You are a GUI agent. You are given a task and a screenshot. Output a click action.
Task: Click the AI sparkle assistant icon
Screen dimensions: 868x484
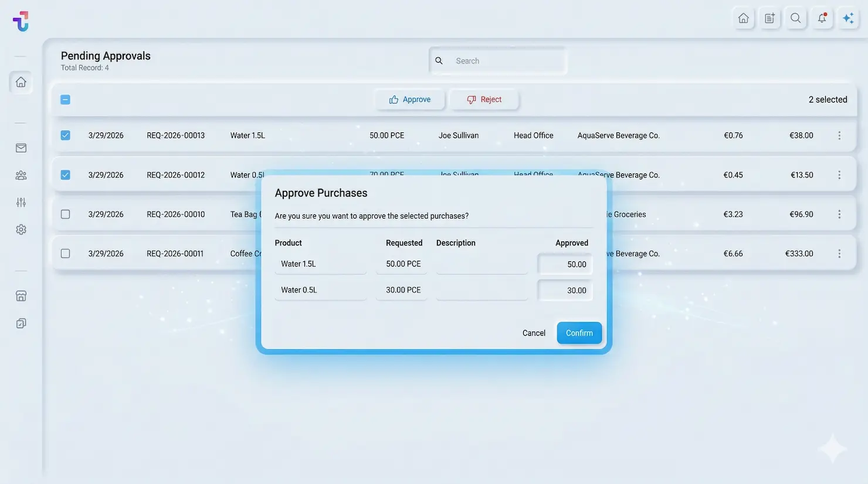pos(848,18)
